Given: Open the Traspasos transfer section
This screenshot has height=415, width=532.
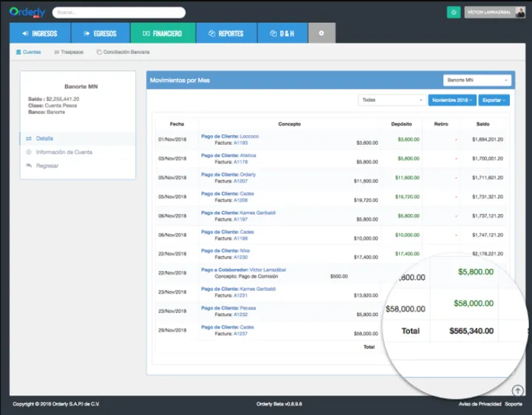Looking at the screenshot, I should [68, 52].
